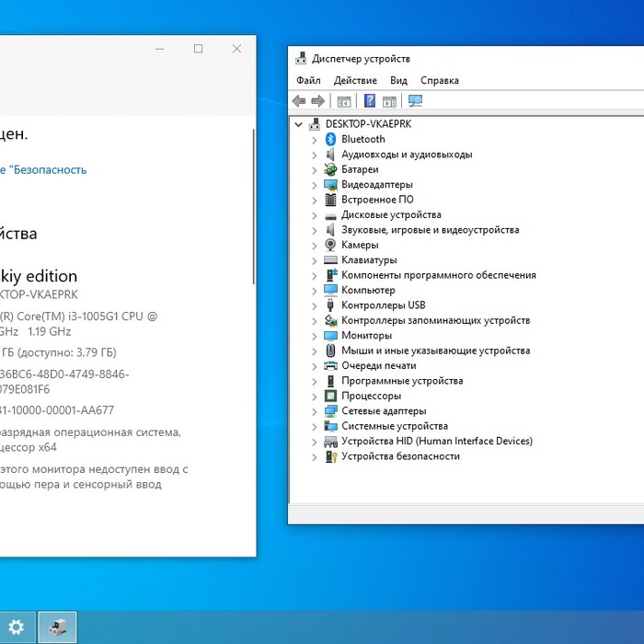Expand the Дисковые устройства category

point(314,215)
